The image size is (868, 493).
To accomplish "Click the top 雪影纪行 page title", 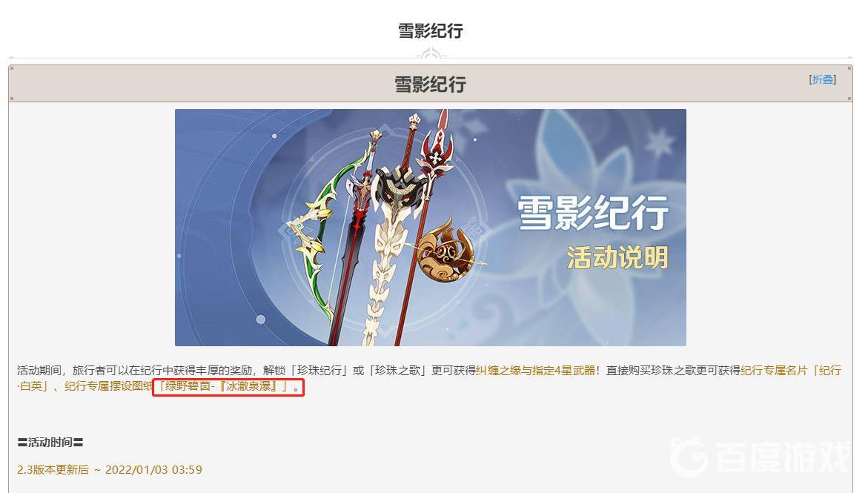I will [x=431, y=30].
